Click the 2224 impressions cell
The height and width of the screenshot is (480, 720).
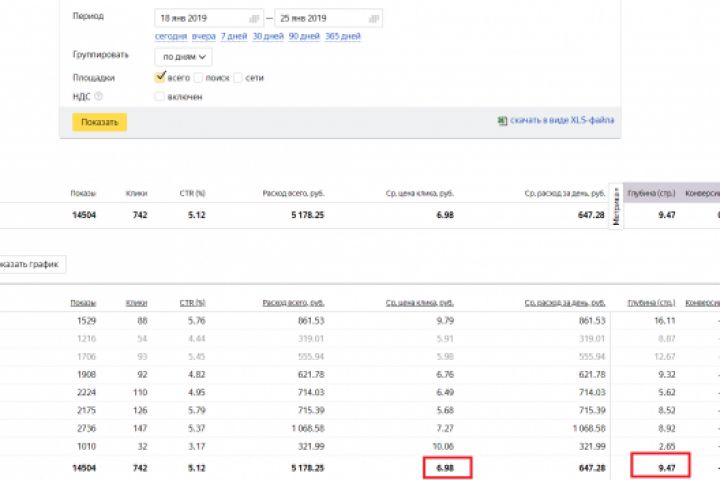point(86,392)
